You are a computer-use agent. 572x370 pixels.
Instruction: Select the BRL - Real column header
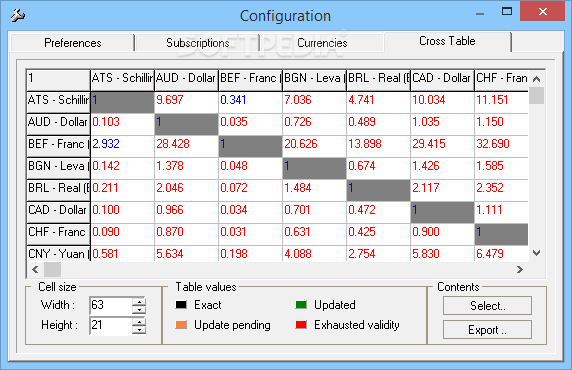pyautogui.click(x=378, y=80)
